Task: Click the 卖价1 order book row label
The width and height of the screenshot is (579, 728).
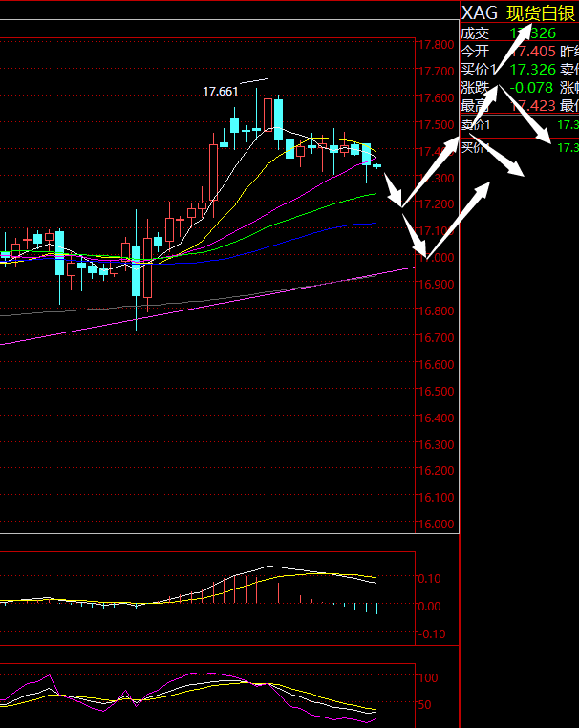Action: click(x=476, y=125)
